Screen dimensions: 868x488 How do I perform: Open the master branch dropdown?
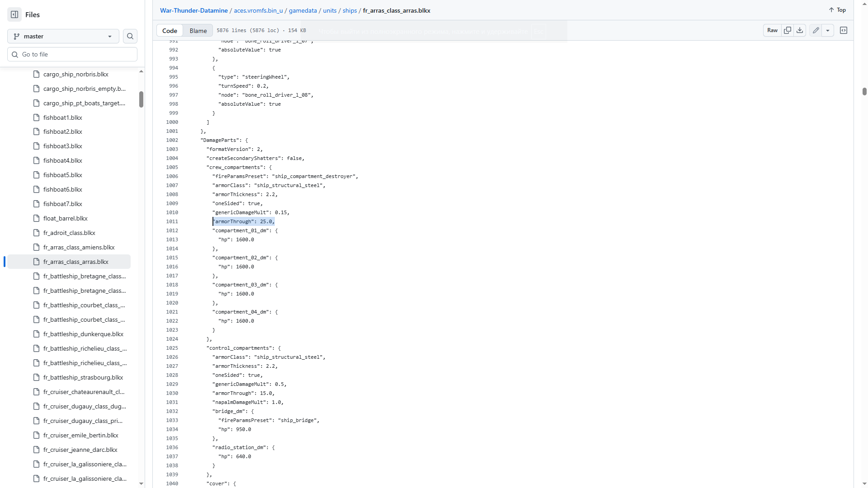(63, 36)
